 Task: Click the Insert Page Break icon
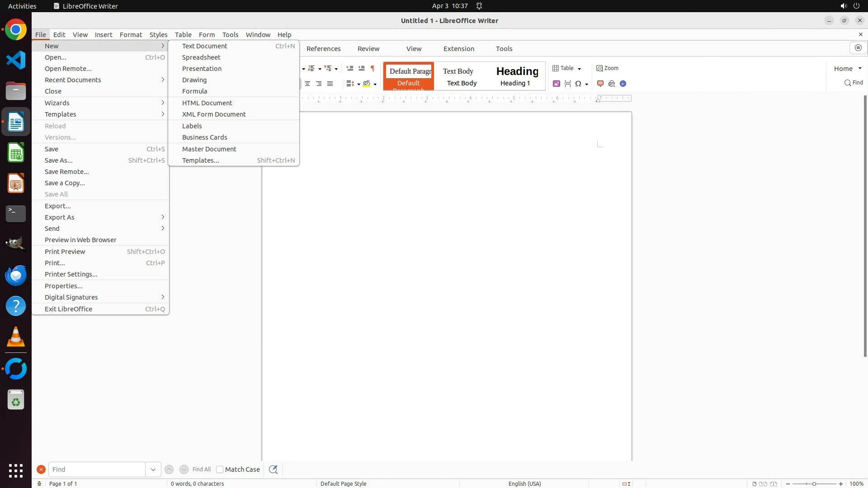pyautogui.click(x=568, y=84)
